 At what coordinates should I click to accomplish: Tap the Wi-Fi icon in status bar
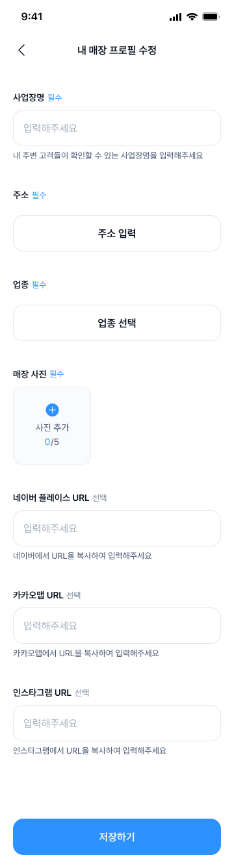(192, 17)
